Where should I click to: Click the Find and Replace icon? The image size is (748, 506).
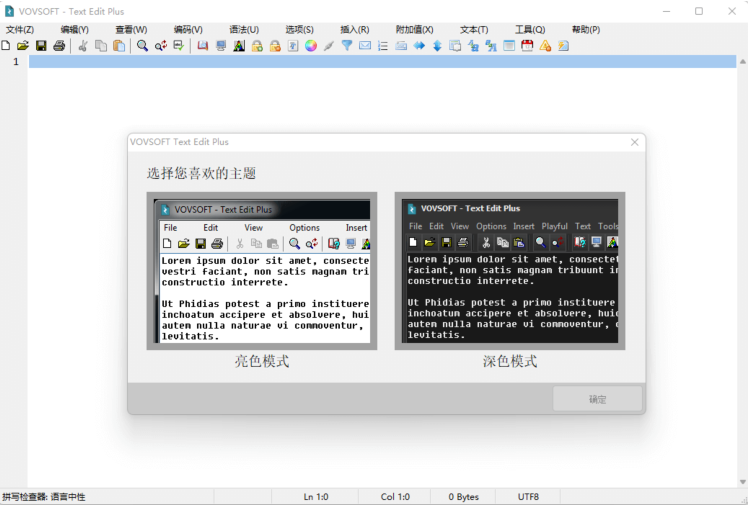click(x=161, y=46)
